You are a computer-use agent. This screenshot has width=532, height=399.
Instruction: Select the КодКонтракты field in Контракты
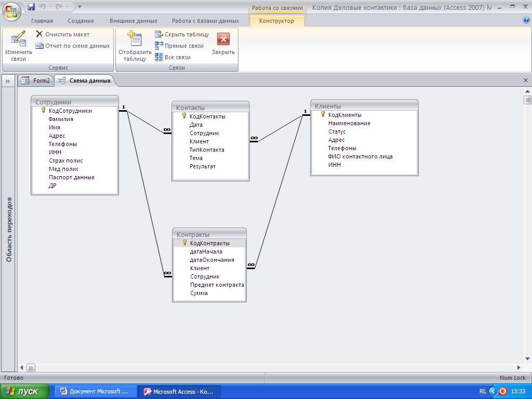click(209, 243)
